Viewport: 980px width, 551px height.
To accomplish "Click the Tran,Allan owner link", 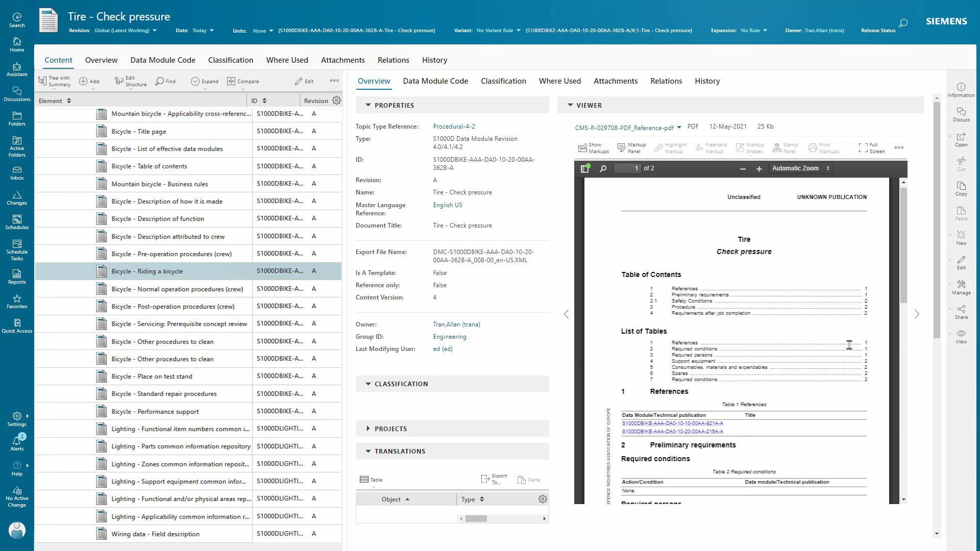I will click(456, 324).
